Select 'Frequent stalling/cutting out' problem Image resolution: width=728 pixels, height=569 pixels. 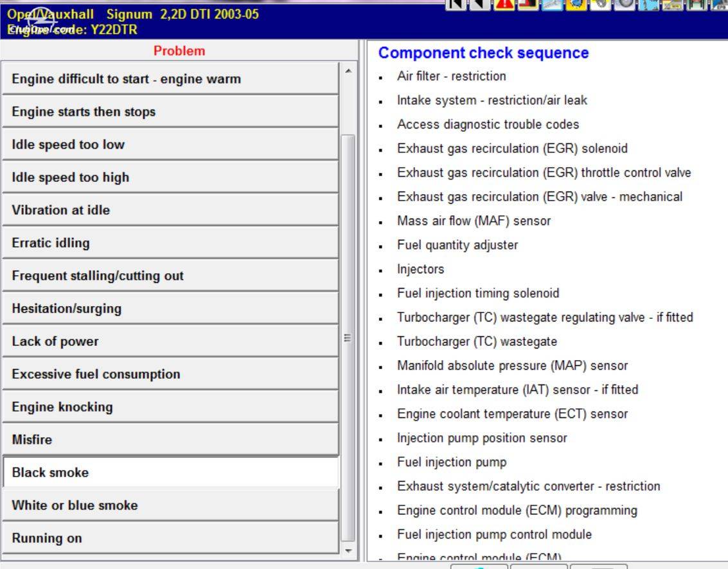(170, 275)
